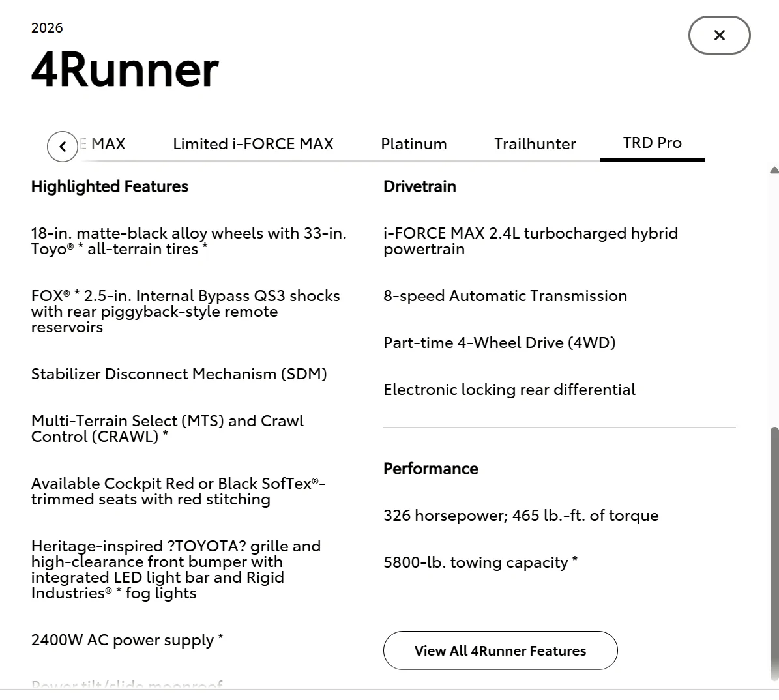Click the 8-speed Automatic Transmission text
779x700 pixels.
[505, 296]
